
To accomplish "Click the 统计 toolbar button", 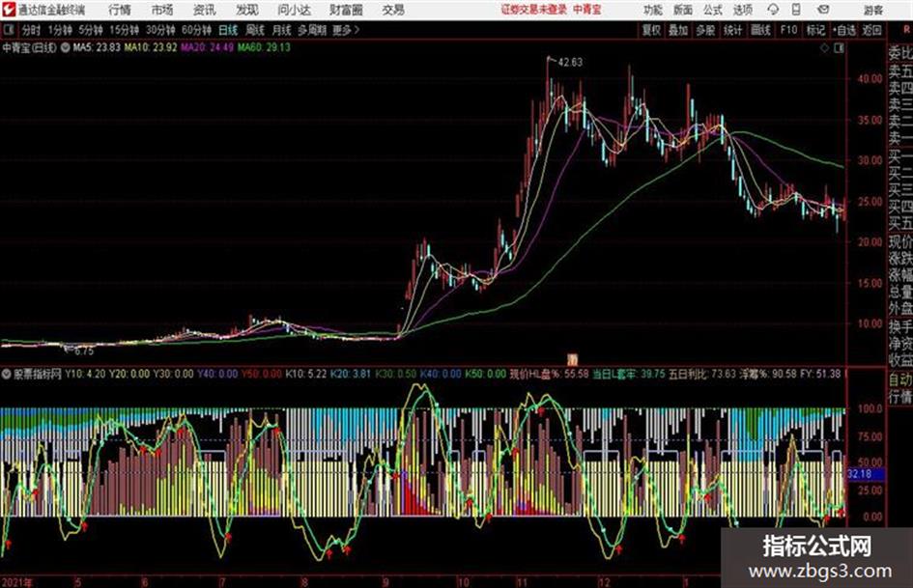I will click(733, 30).
